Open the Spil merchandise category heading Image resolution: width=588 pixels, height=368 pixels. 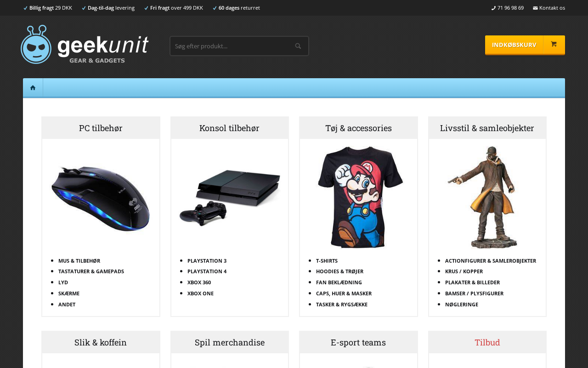tap(230, 342)
